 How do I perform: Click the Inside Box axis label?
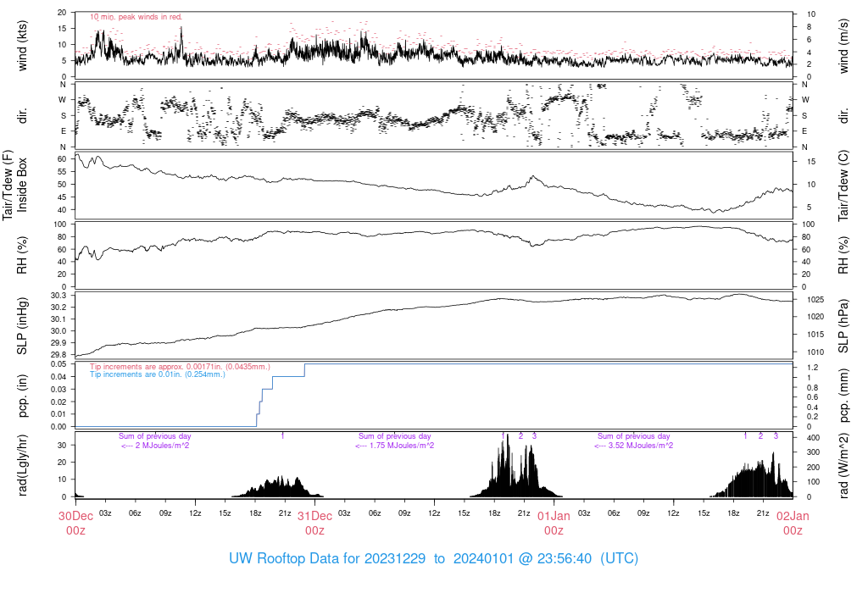click(x=23, y=186)
